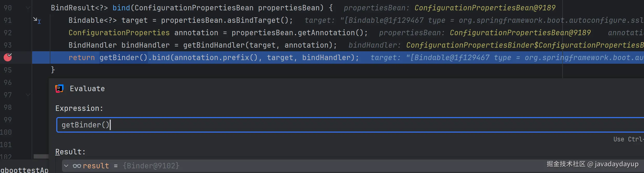644x173 pixels.
Task: Select the gboottestAp tab at bottom left
Action: point(24,170)
